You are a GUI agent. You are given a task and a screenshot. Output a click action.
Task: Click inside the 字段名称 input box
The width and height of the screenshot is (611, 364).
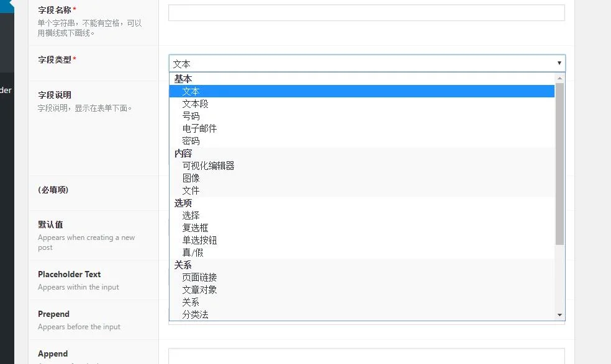366,12
